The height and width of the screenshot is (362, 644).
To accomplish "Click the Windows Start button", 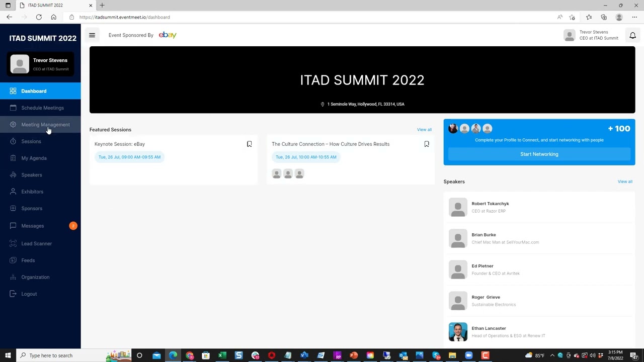I will 8,355.
